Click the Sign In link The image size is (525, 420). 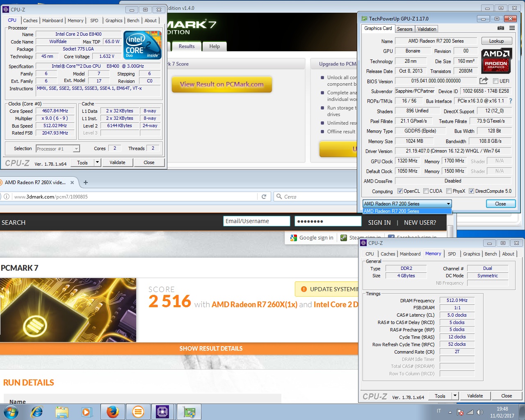[379, 223]
